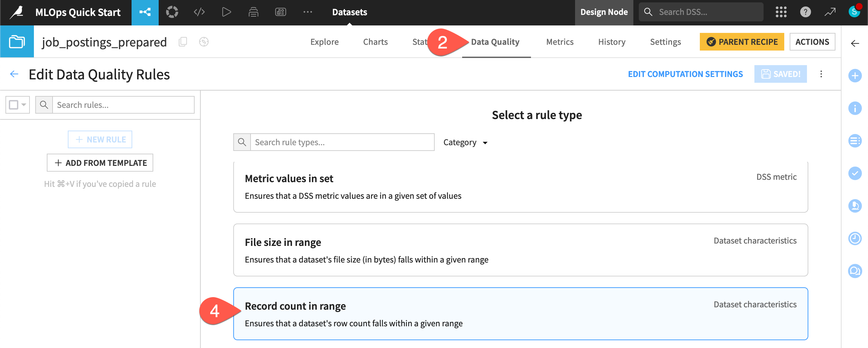Open the Discussions icon in the right sidebar
The height and width of the screenshot is (348, 868).
(x=855, y=271)
